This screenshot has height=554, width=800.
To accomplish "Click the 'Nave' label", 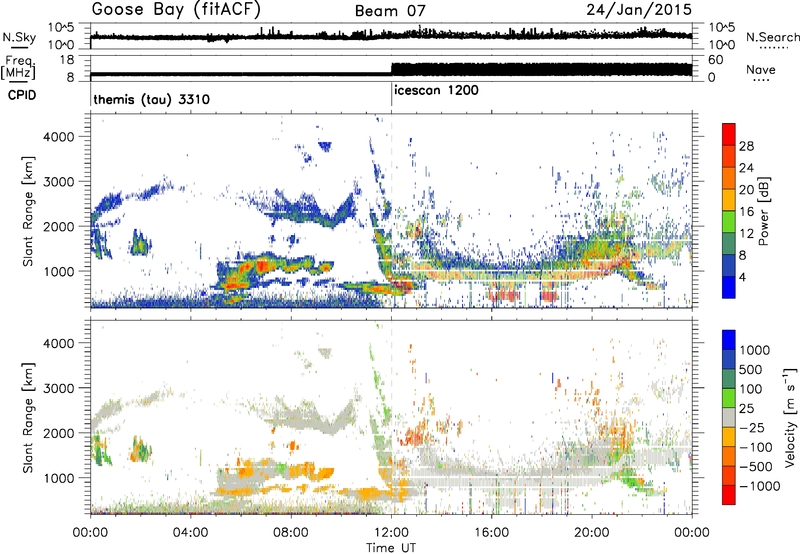I will (x=761, y=69).
